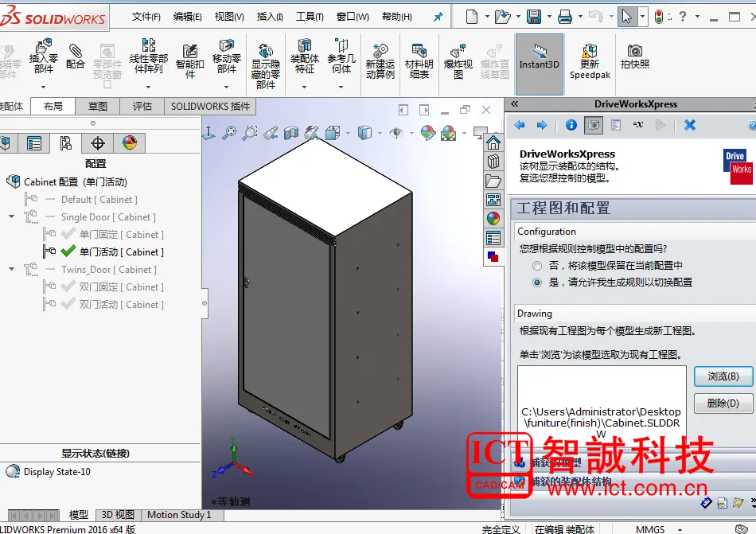
Task: Collapse the Single Door [Cabinet] tree node
Action: [x=12, y=217]
